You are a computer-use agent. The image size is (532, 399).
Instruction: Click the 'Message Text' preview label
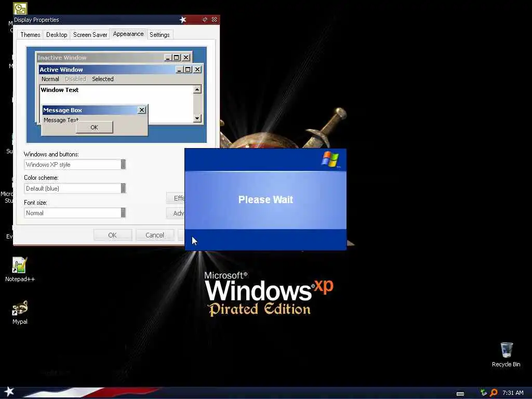(x=61, y=120)
